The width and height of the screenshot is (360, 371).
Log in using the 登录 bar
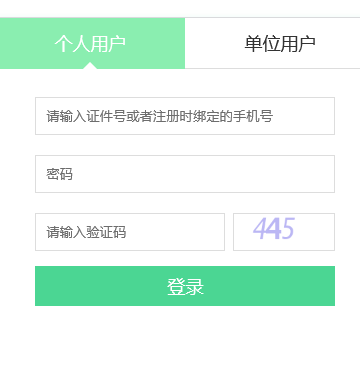[x=185, y=286]
